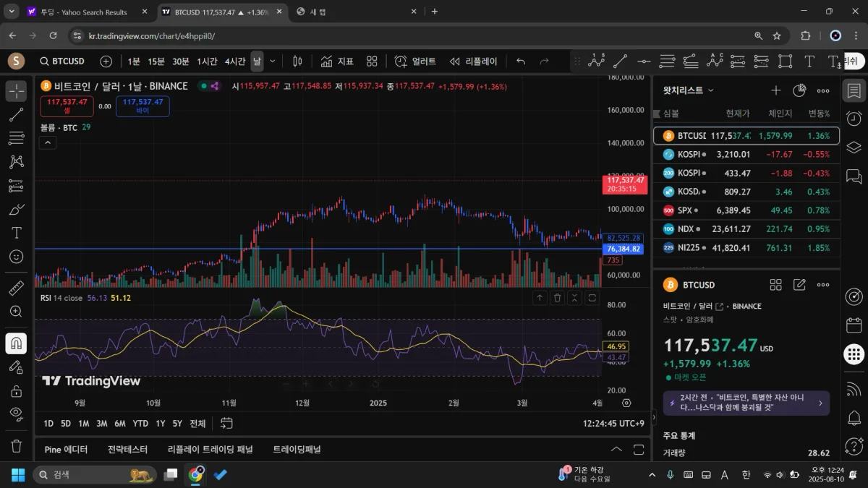Expand the time interval dropdown arrow
The image size is (868, 488).
click(x=273, y=61)
